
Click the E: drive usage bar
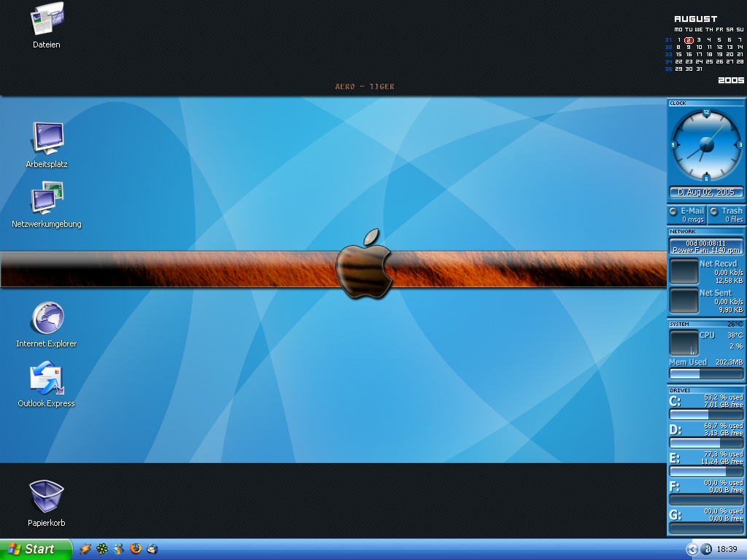pyautogui.click(x=706, y=472)
